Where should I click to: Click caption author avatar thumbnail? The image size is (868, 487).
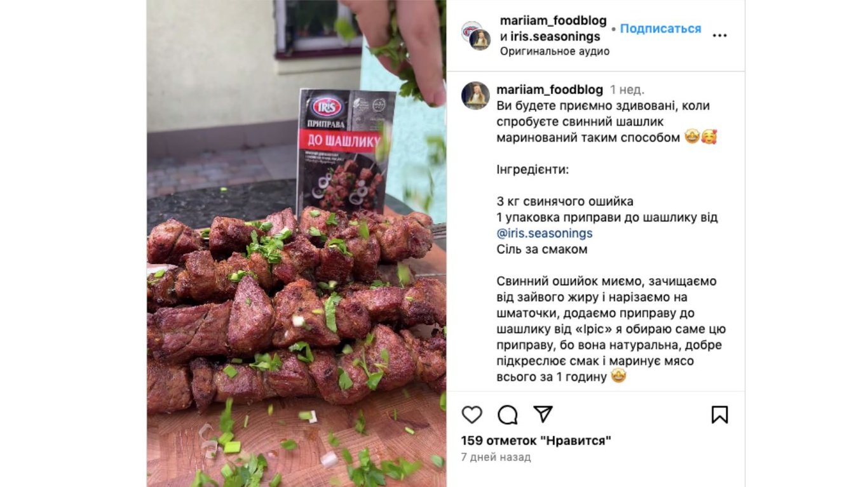pyautogui.click(x=475, y=96)
